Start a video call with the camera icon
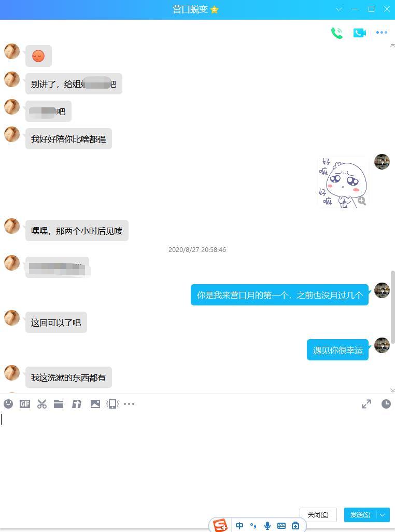Viewport: 395px width, 532px height. pyautogui.click(x=359, y=33)
